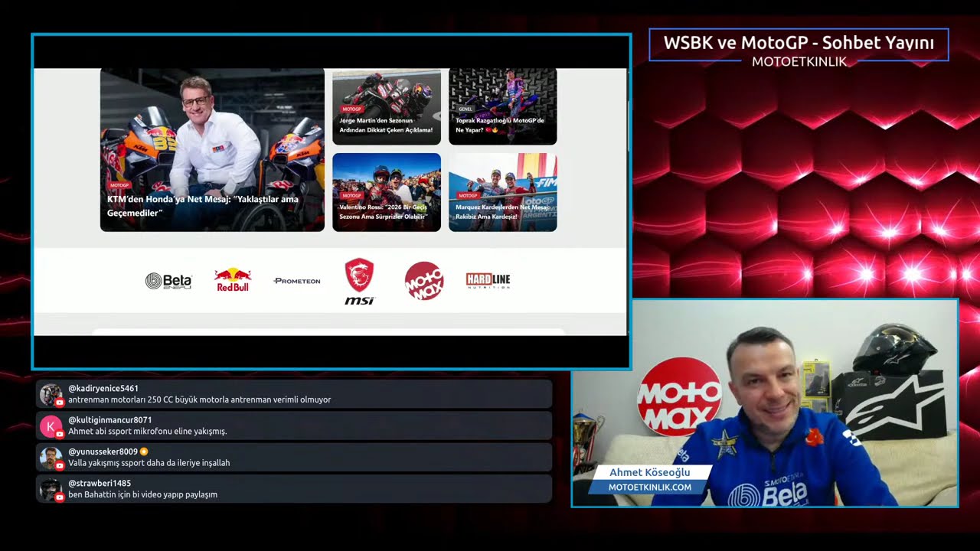Image resolution: width=980 pixels, height=551 pixels.
Task: Click the MOTOETKINLIK.COM label on webcam
Action: pyautogui.click(x=650, y=487)
